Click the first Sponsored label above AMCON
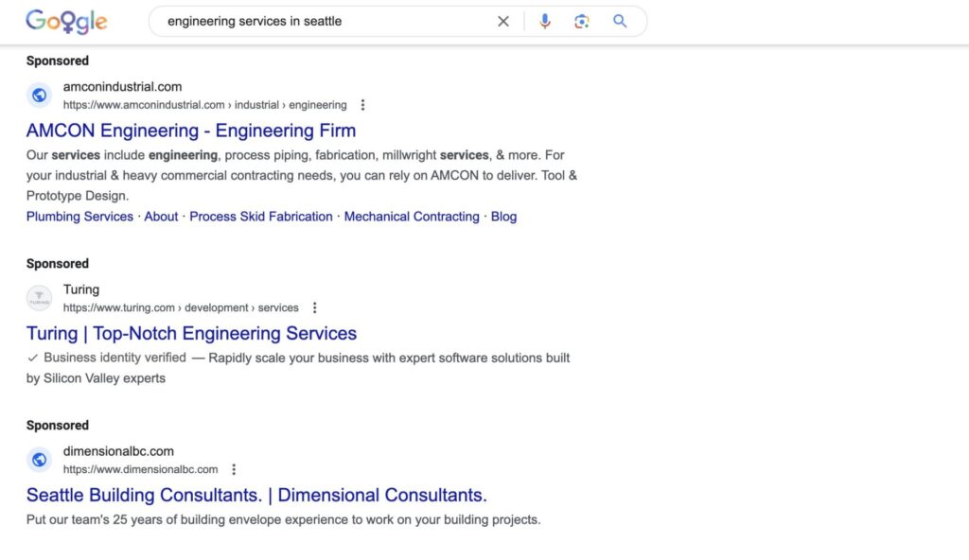969x560 pixels. point(58,61)
